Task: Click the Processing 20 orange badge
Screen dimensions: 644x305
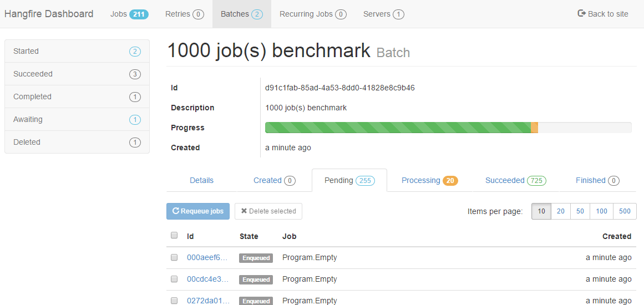Action: tap(450, 181)
